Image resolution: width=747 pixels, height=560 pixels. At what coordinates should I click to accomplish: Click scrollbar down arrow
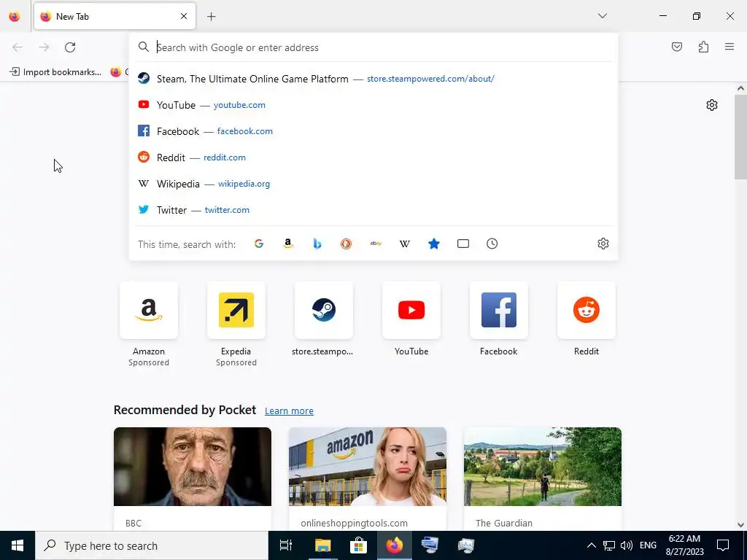click(x=740, y=525)
